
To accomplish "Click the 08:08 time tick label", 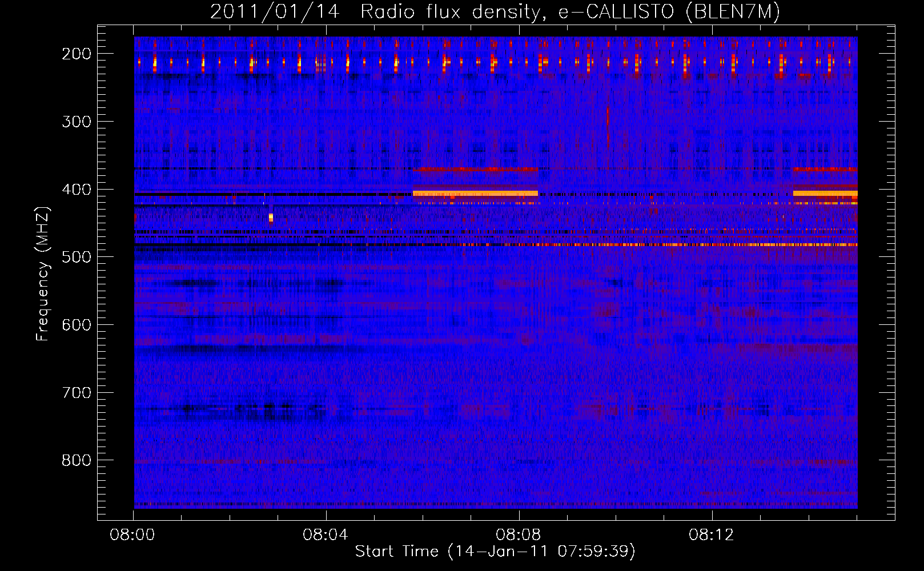I will (519, 535).
